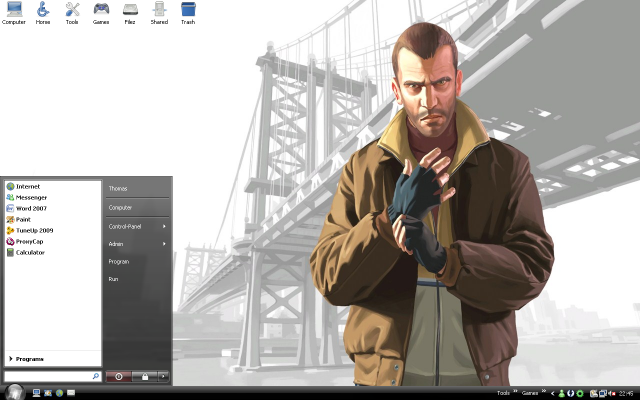Open the Games toolbar on taskbar
The image size is (640, 400).
[530, 393]
